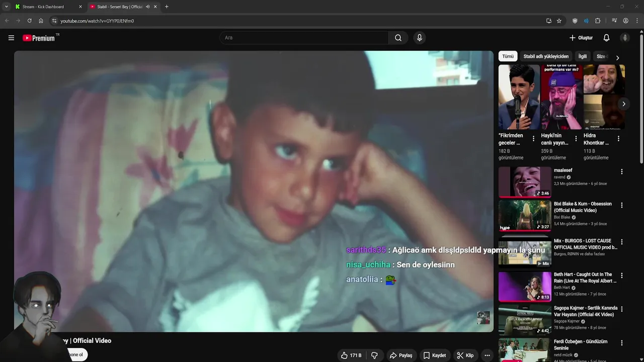The width and height of the screenshot is (644, 362).
Task: Click the Kaydet save button
Action: coord(435,355)
